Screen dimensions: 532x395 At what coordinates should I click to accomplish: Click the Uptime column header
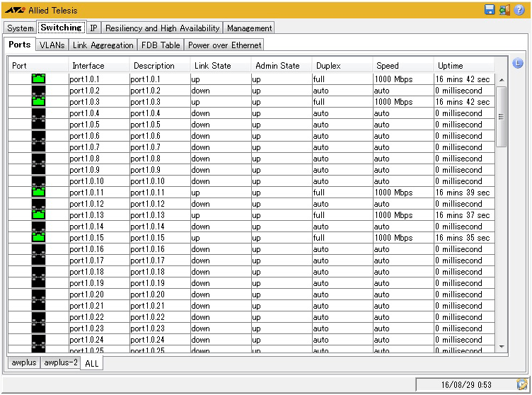click(451, 66)
